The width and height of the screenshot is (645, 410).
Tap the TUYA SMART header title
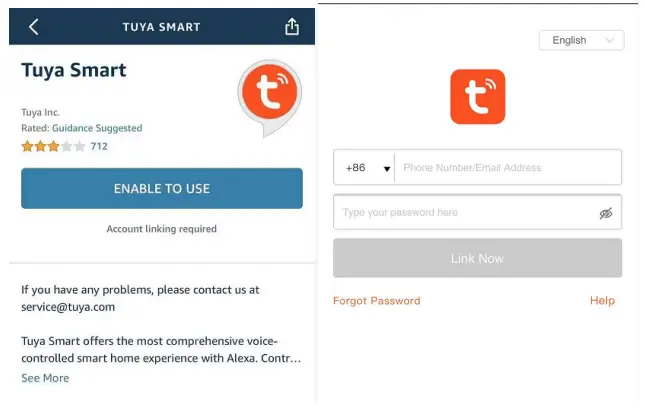click(161, 27)
